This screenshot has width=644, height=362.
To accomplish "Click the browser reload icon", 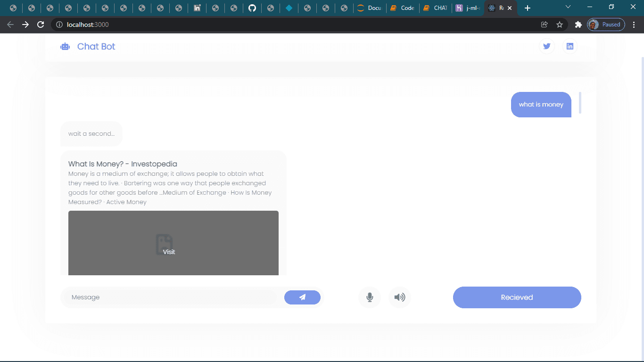I will [41, 25].
